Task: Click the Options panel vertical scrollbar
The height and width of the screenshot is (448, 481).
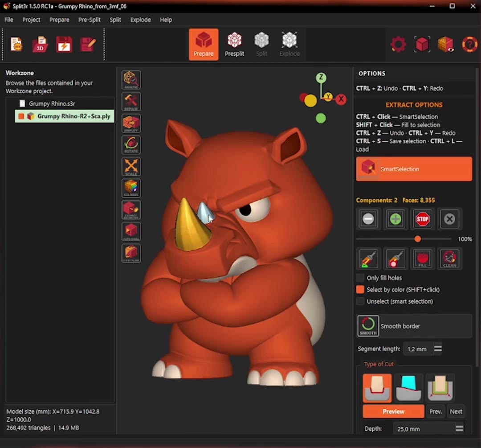Action: [477, 218]
